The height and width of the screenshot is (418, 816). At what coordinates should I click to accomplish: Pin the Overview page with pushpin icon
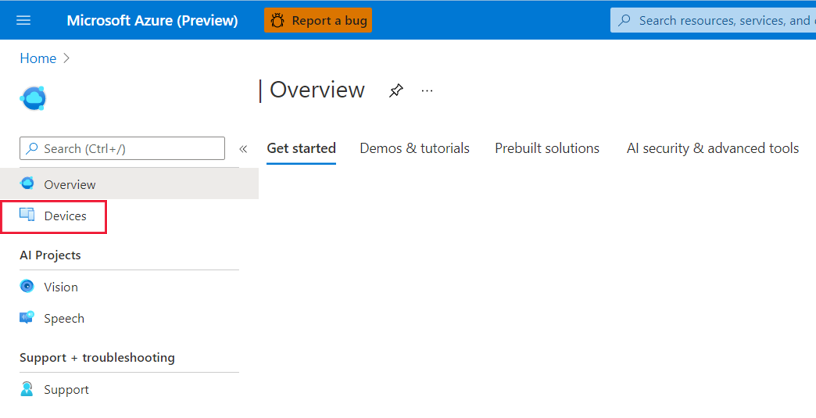point(396,91)
